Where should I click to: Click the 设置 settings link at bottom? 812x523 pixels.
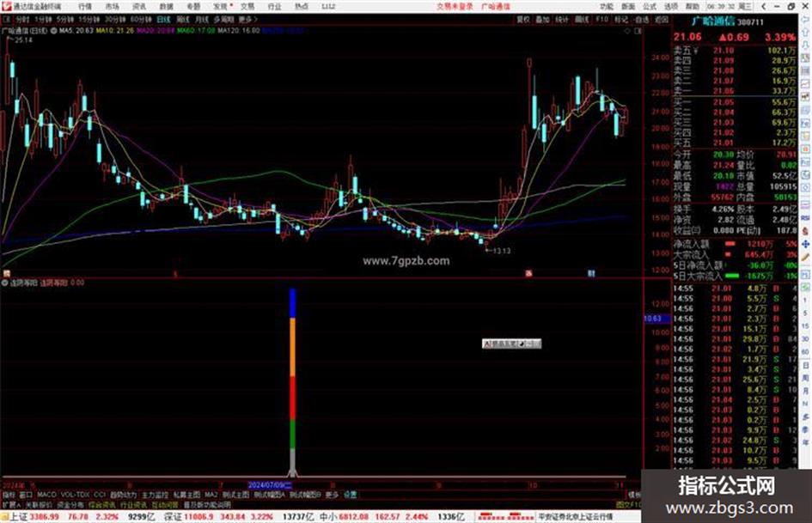click(x=351, y=495)
